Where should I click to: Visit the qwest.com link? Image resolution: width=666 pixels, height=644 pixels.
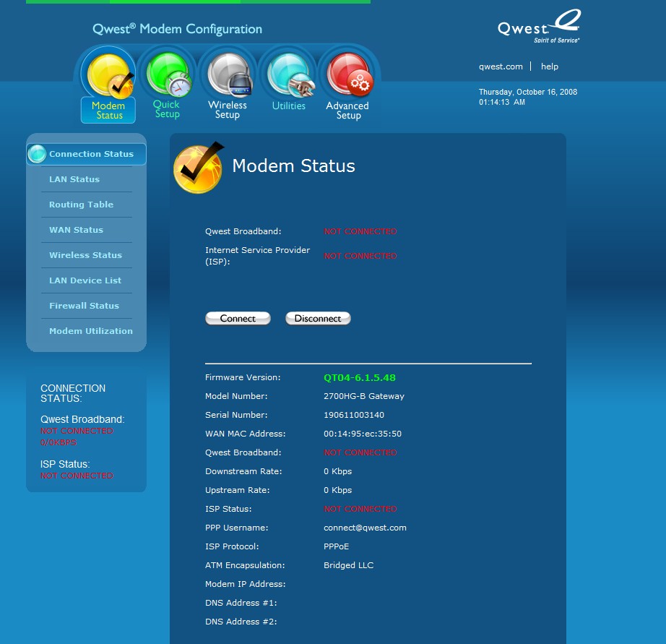(x=501, y=66)
